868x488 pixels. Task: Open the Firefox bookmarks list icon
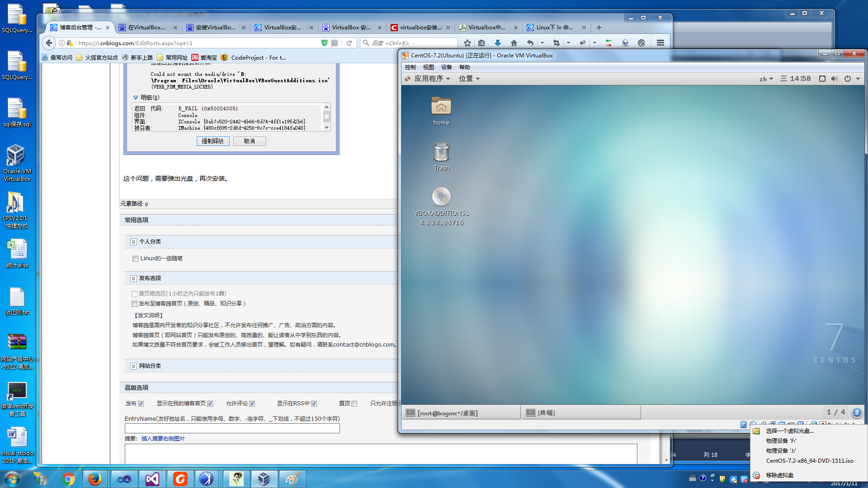point(481,43)
